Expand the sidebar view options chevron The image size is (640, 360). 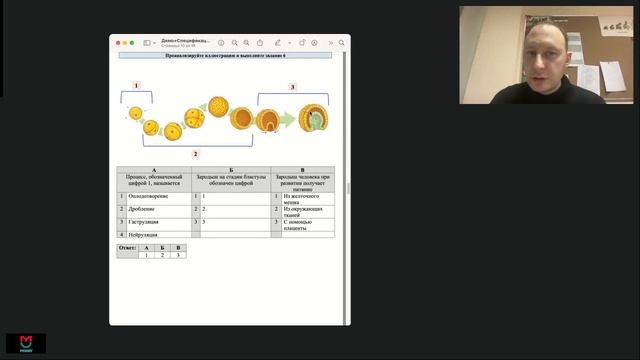155,43
